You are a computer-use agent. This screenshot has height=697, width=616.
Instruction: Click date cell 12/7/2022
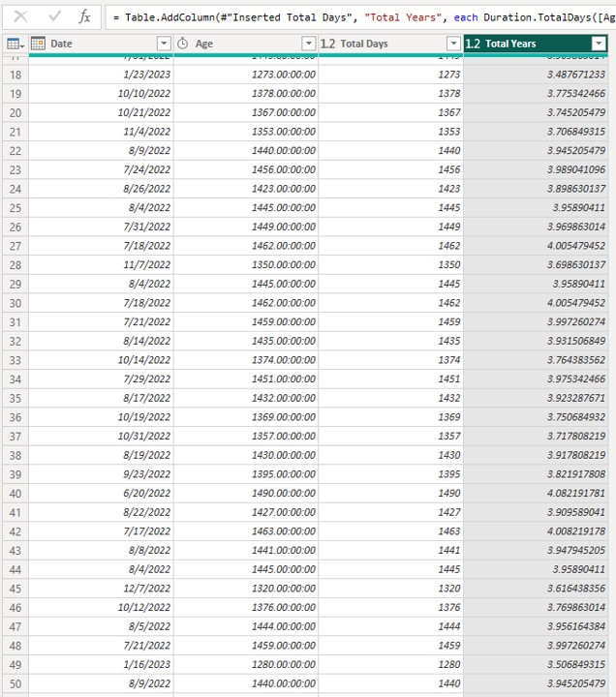(101, 589)
